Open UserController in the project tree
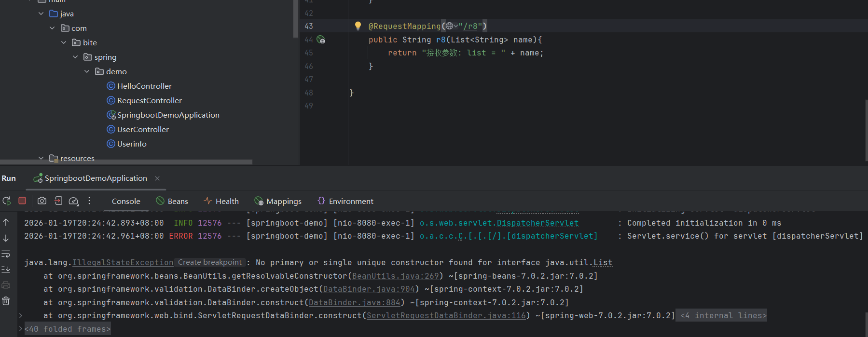Viewport: 868px width, 337px height. coord(143,129)
